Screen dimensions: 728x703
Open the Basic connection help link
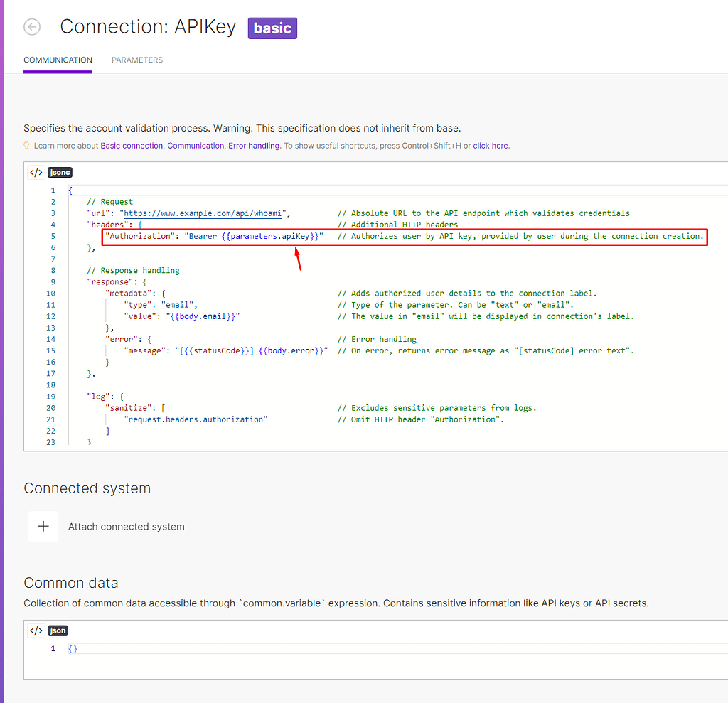coord(132,146)
